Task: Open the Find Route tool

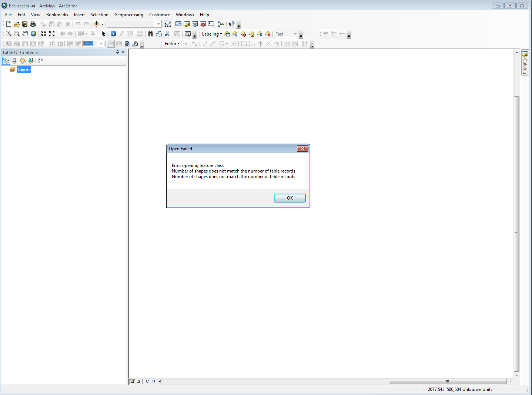Action: click(x=159, y=34)
